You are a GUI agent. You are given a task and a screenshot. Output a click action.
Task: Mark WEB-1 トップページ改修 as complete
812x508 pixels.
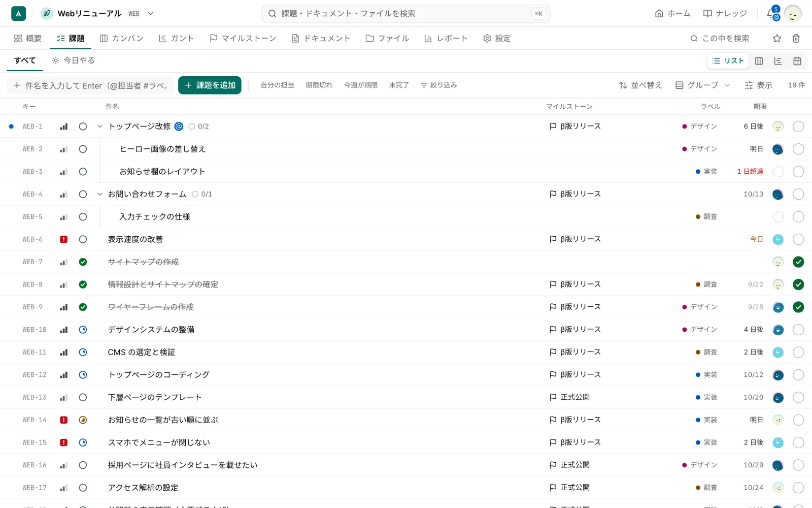tap(798, 126)
